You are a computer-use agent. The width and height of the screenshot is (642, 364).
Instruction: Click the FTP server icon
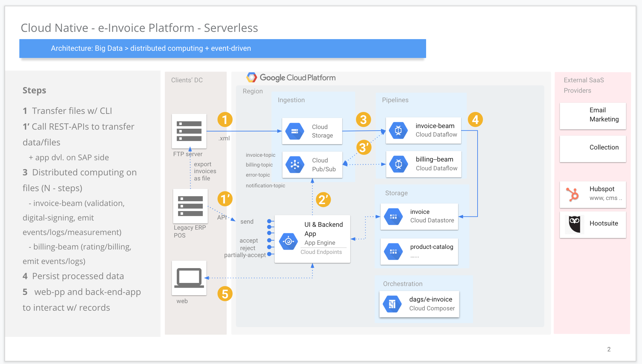tap(189, 131)
